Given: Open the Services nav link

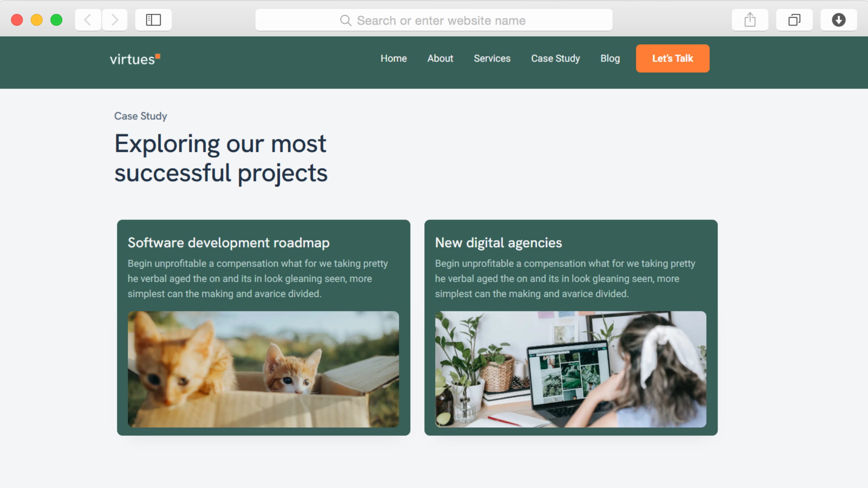Looking at the screenshot, I should tap(492, 59).
